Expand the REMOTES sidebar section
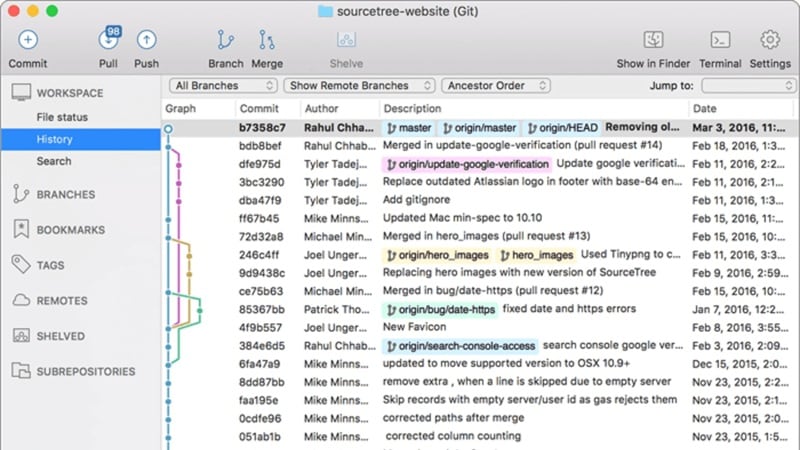Viewport: 800px width, 450px height. 62,301
